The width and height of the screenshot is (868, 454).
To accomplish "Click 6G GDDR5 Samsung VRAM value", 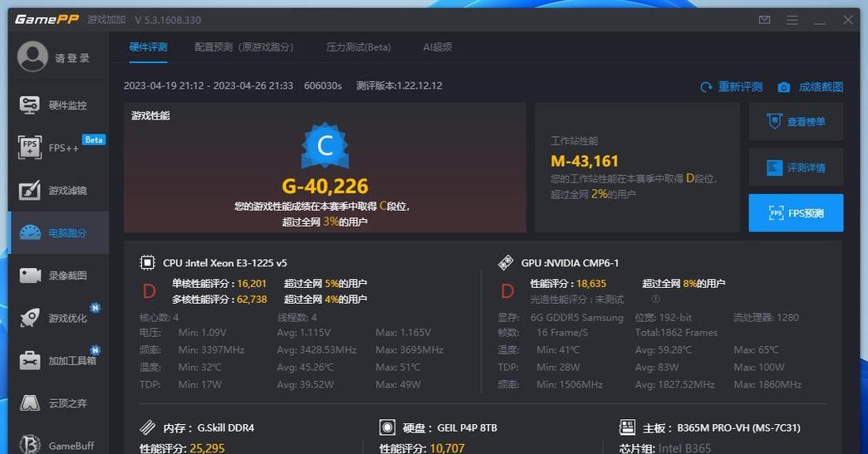I will (x=576, y=317).
